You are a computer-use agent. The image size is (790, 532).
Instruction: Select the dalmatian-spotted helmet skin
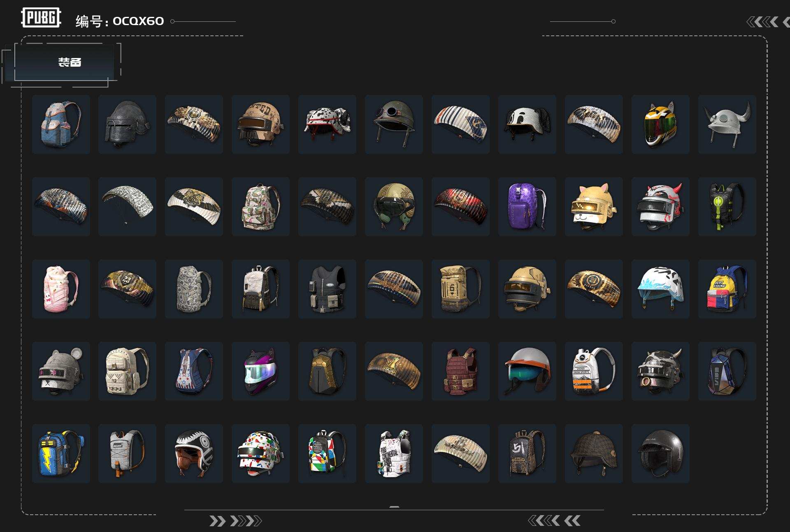(x=328, y=124)
